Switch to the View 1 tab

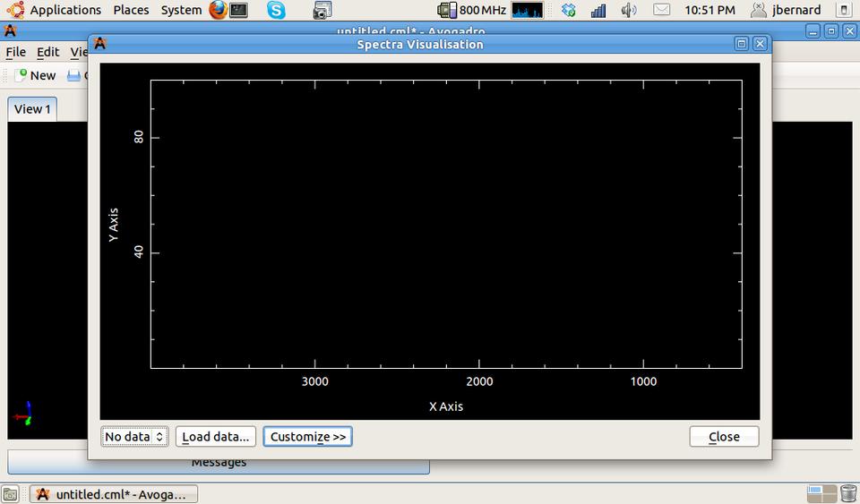point(32,109)
